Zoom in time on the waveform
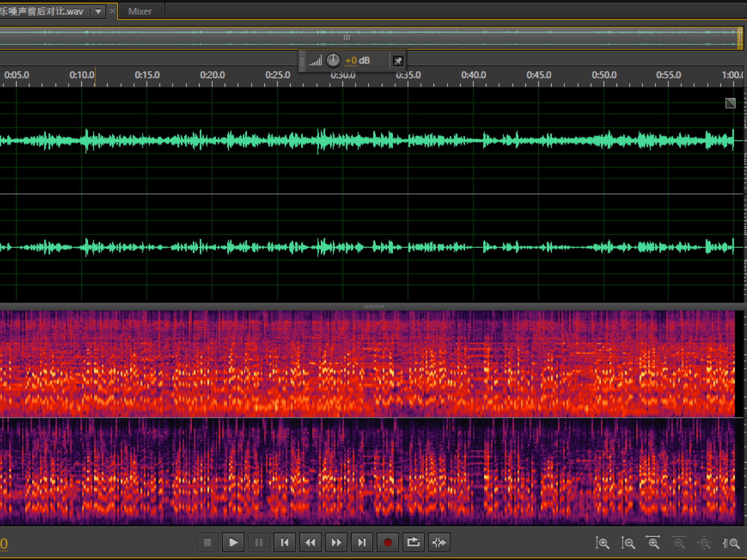This screenshot has width=747, height=560. [x=653, y=542]
